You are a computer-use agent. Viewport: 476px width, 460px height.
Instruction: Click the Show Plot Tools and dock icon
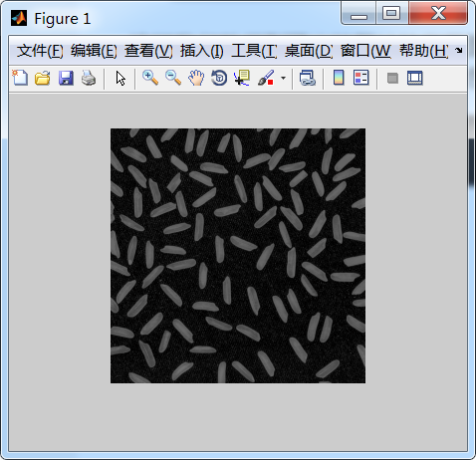(415, 79)
